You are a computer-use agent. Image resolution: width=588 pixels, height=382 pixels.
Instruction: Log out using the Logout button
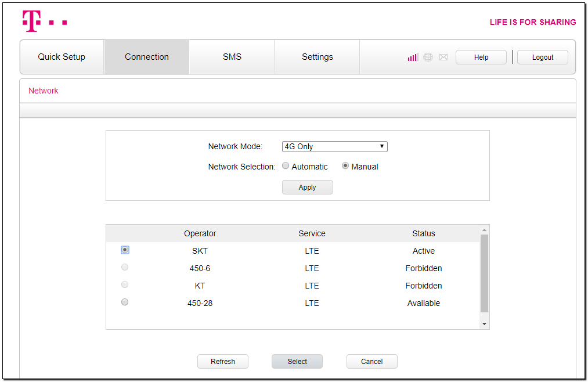coord(543,57)
